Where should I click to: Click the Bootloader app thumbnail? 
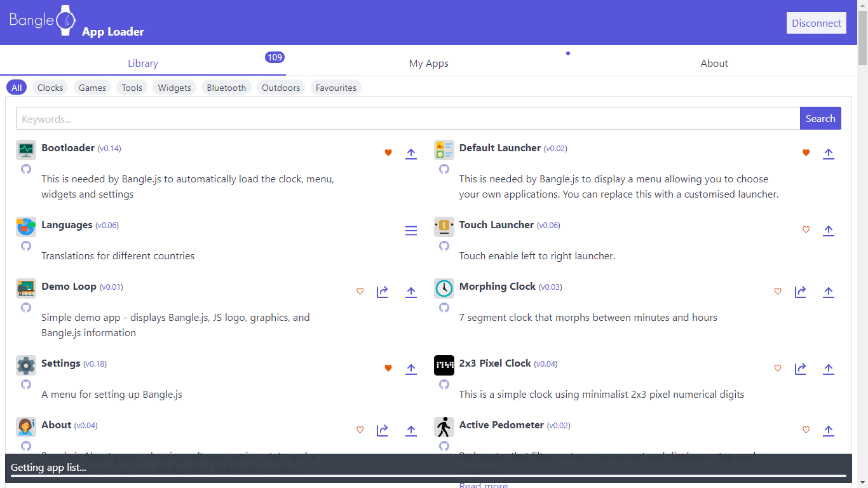tap(26, 150)
